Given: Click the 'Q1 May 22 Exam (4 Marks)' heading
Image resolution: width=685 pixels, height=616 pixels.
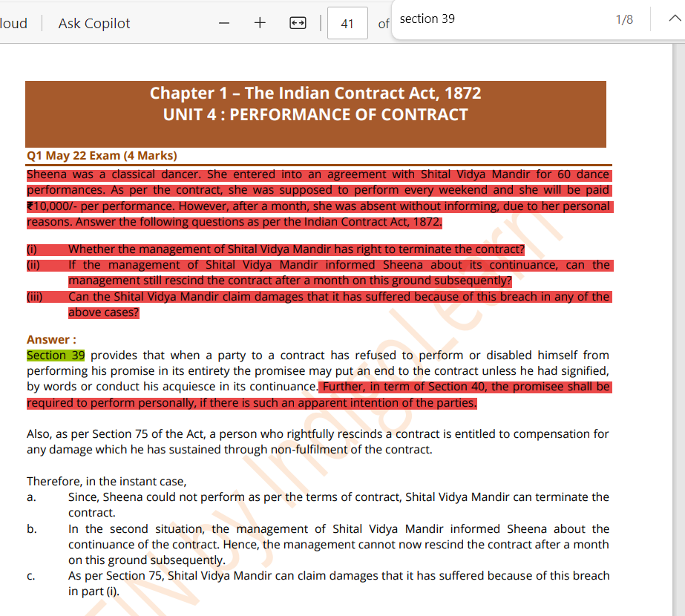Looking at the screenshot, I should pos(102,155).
